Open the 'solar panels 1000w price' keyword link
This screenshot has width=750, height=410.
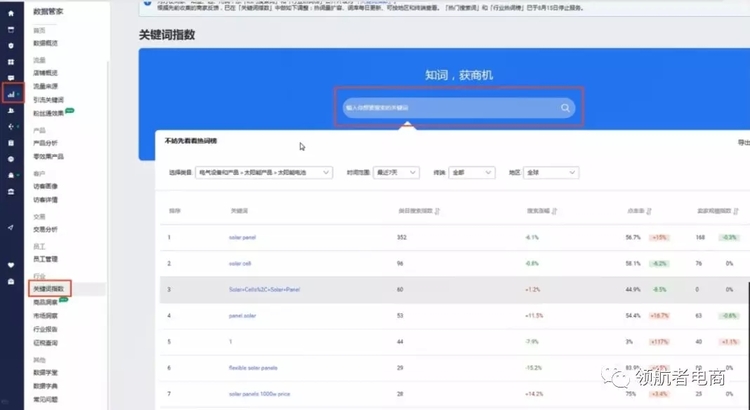tap(259, 394)
